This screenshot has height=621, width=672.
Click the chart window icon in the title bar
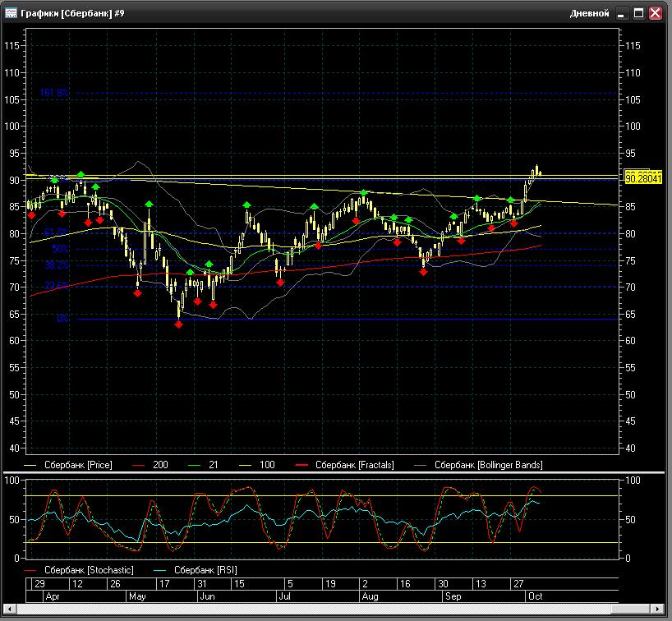pos(11,13)
